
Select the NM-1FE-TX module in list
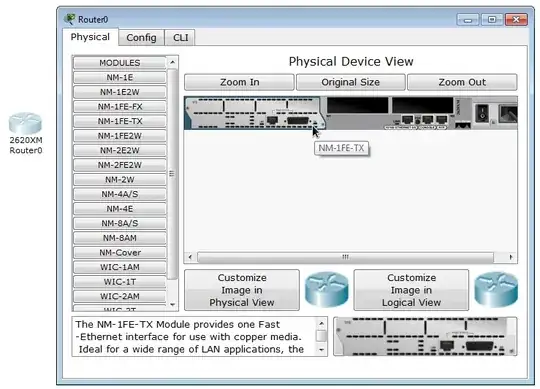pos(120,121)
